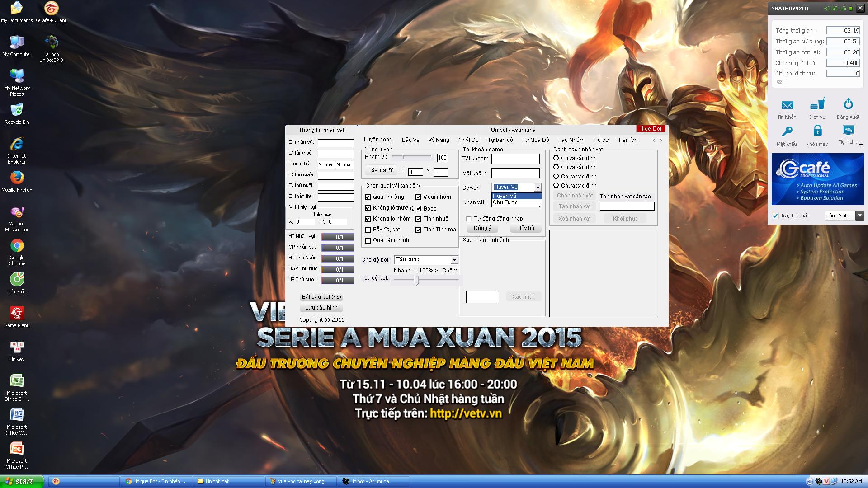The image size is (868, 488).
Task: Select the Internet Explorer desktop icon
Action: pyautogui.click(x=17, y=150)
